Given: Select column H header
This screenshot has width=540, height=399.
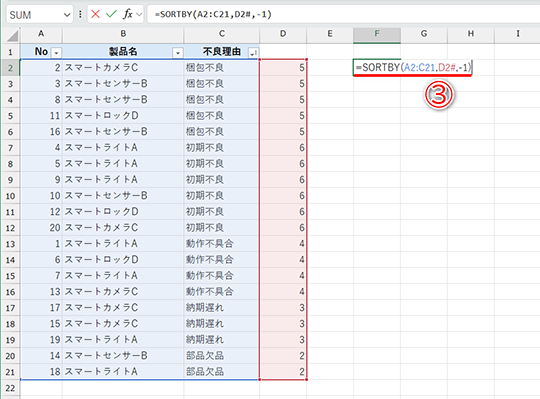Looking at the screenshot, I should coord(471,34).
